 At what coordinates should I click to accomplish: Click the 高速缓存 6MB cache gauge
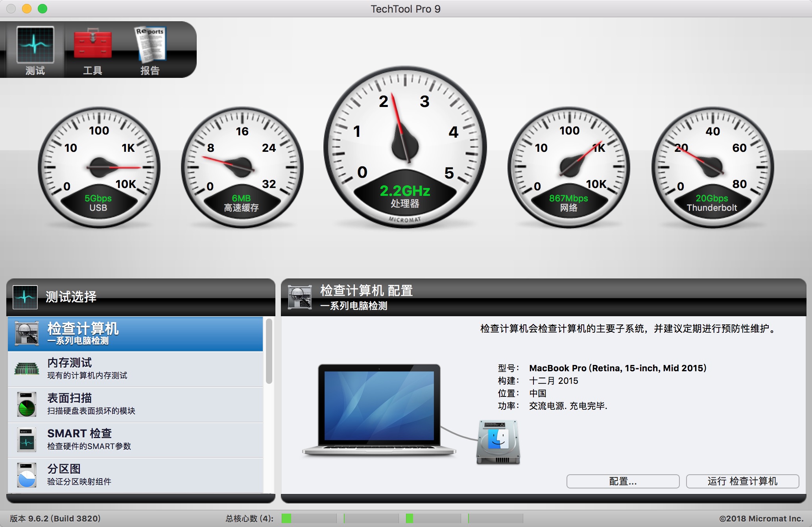coord(242,168)
